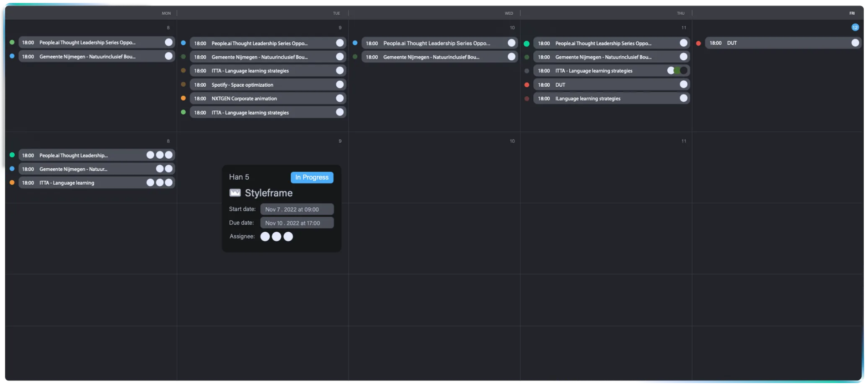868x386 pixels.
Task: Click the last assignee avatar in Styleframe popup
Action: [x=288, y=237]
